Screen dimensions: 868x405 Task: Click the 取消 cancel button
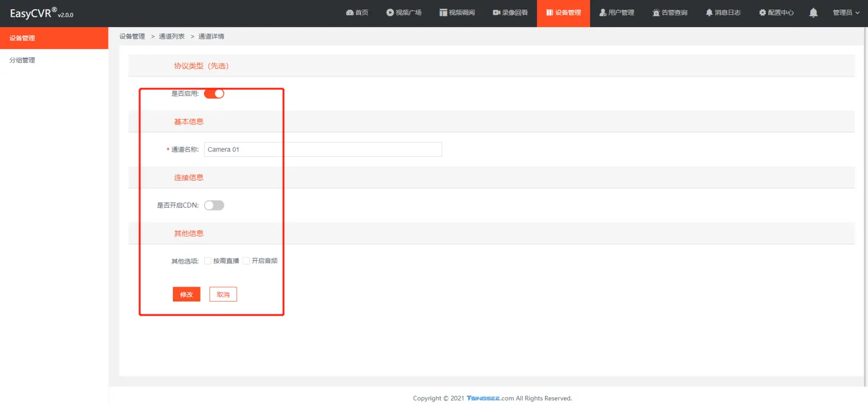coord(223,295)
